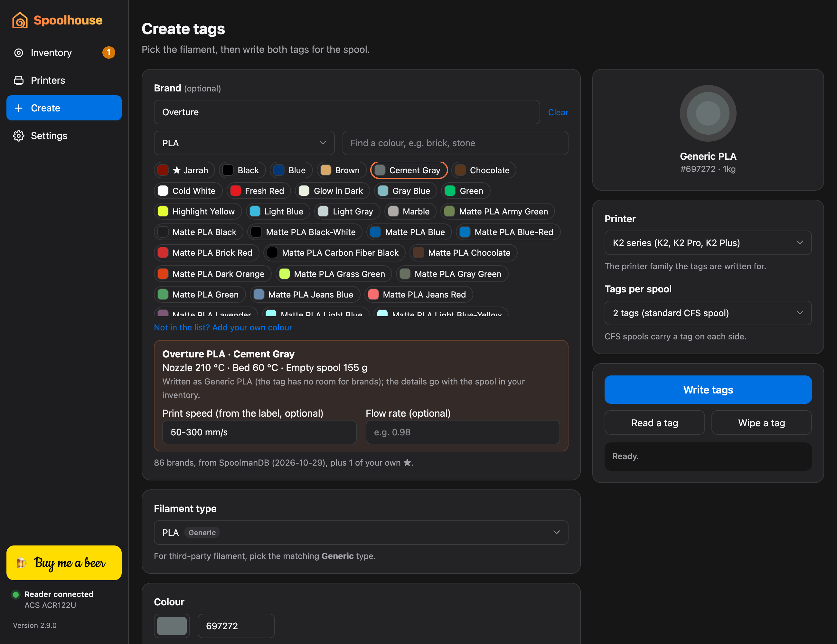
Task: Open the PLA material dropdown under Brand
Action: [244, 143]
